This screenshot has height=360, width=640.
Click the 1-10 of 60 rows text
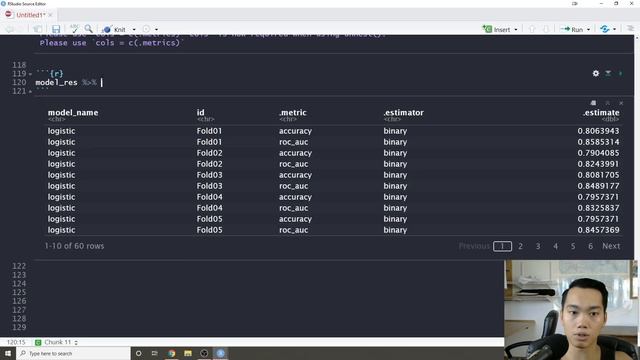coord(74,246)
